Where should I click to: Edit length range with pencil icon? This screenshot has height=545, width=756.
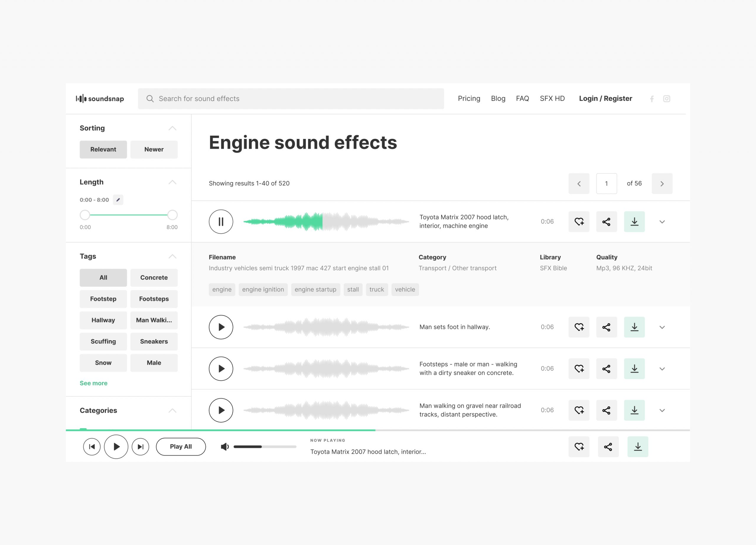pos(118,200)
